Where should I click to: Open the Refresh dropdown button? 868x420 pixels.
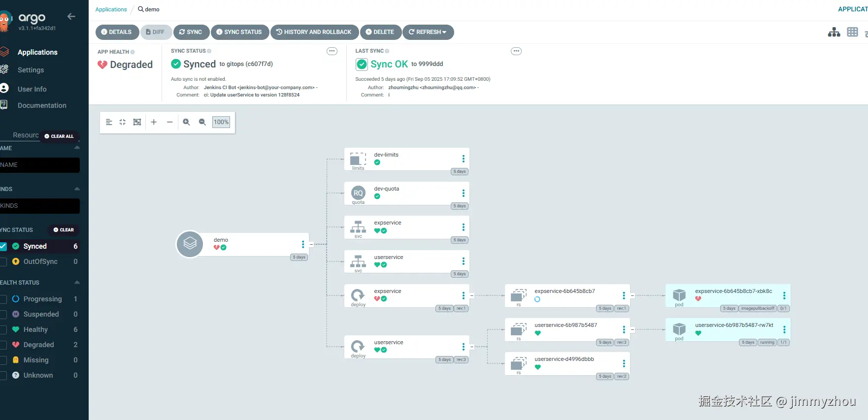tap(428, 32)
